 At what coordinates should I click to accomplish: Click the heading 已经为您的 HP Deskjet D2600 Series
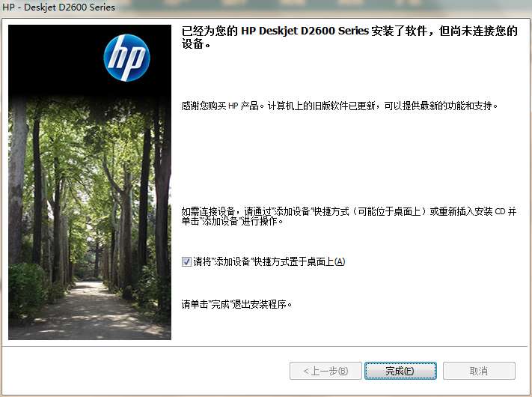(349, 37)
